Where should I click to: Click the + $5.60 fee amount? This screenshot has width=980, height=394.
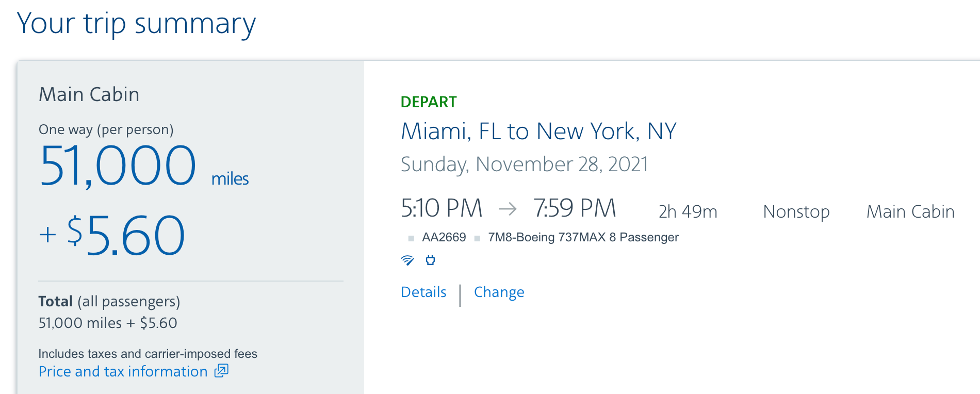tap(112, 235)
